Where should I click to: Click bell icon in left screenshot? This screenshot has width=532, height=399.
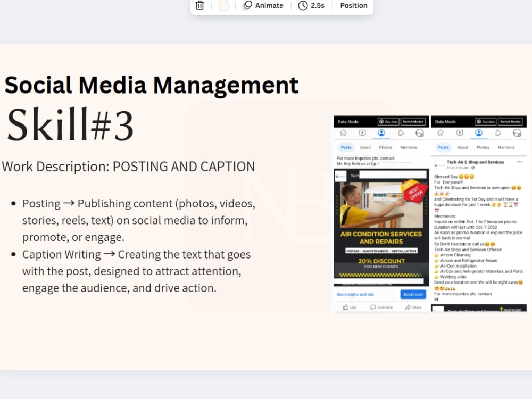pyautogui.click(x=401, y=132)
